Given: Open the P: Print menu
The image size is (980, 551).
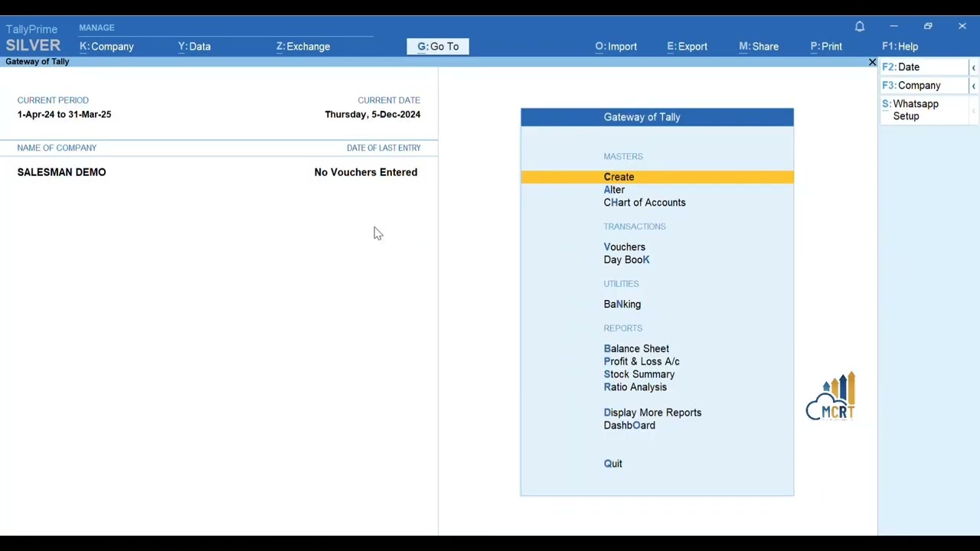Looking at the screenshot, I should pyautogui.click(x=826, y=47).
